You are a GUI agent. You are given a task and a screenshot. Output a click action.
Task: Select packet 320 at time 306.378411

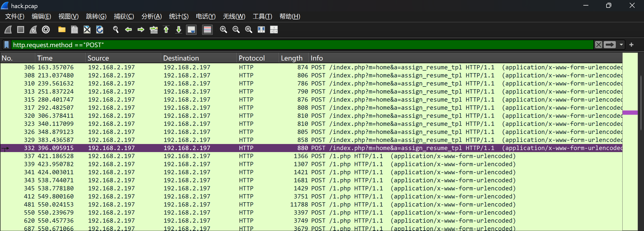tap(311, 116)
